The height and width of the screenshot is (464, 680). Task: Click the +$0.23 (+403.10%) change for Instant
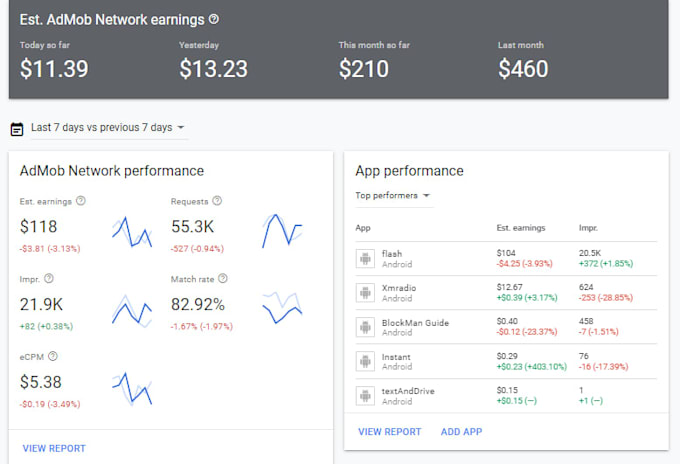click(532, 367)
